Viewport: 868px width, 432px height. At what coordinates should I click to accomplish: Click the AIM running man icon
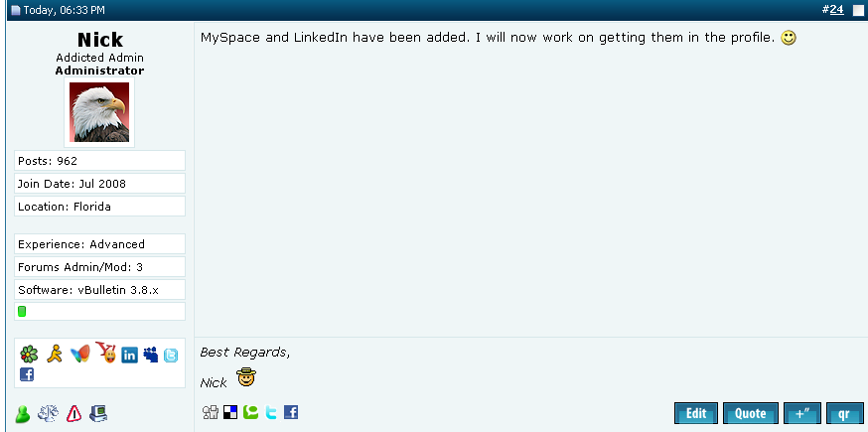pos(55,354)
